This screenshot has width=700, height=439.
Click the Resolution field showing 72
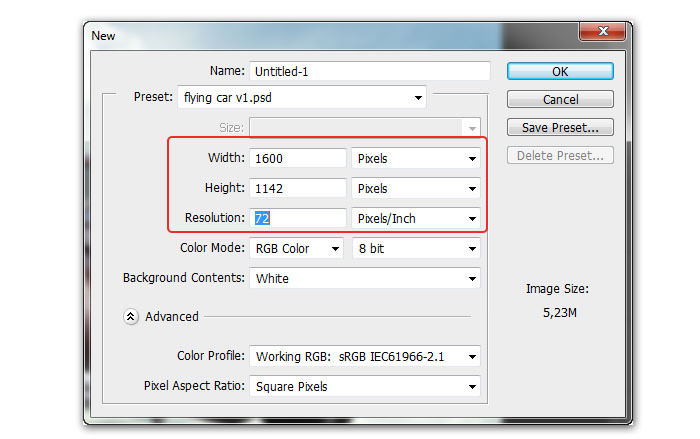tap(297, 218)
